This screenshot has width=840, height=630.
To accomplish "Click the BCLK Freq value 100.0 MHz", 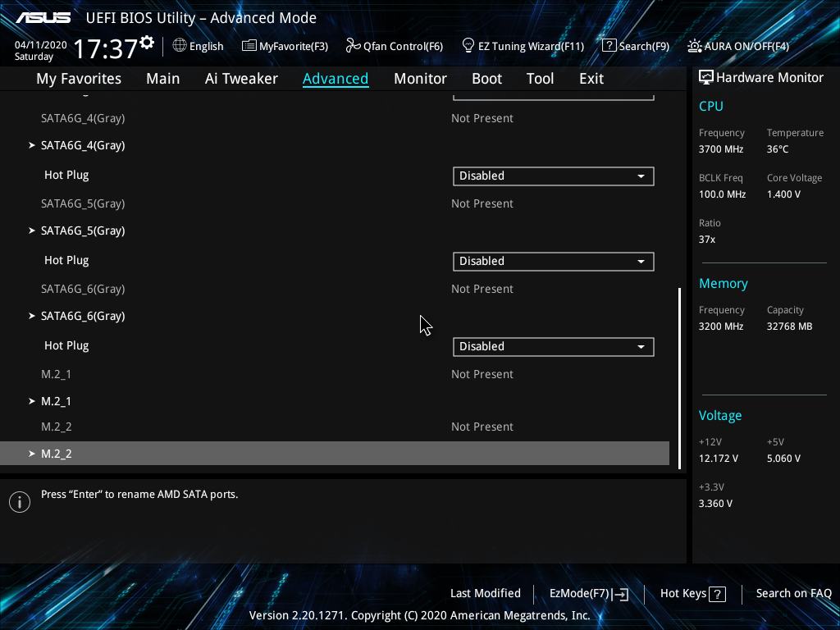I will click(722, 194).
